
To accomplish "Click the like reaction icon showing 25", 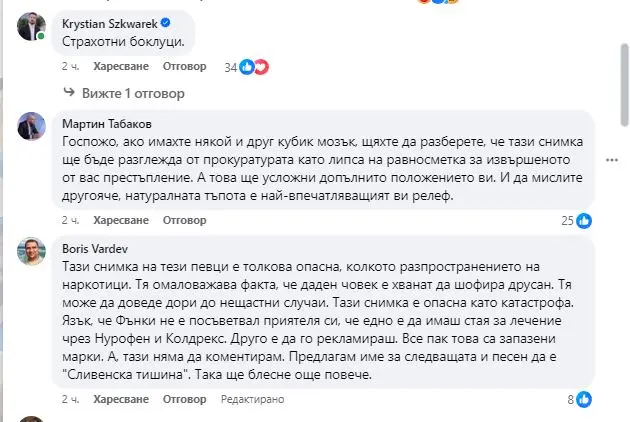I will click(x=584, y=220).
